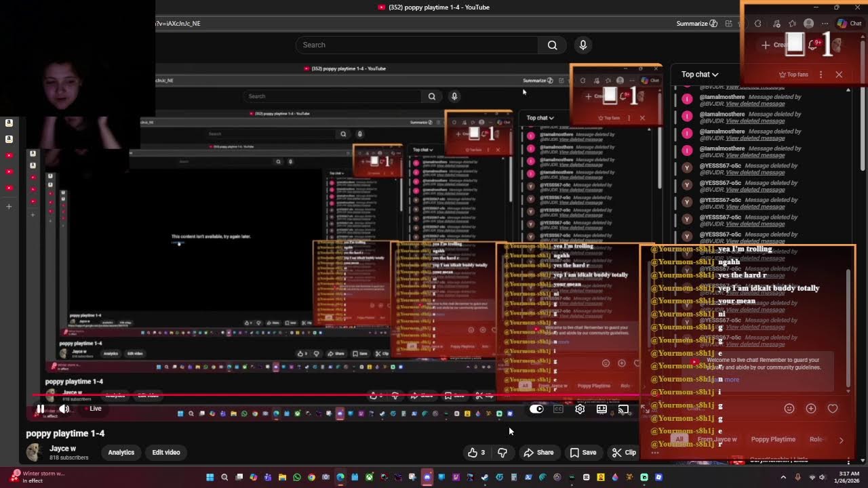Viewport: 868px width, 488px height.
Task: Open Top fans in the chat header
Action: coord(793,75)
